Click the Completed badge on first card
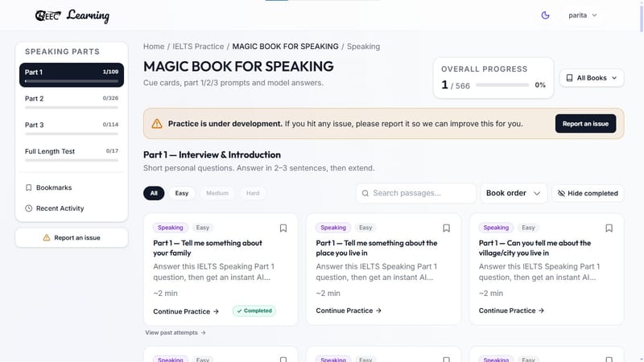The height and width of the screenshot is (362, 644). click(x=254, y=311)
